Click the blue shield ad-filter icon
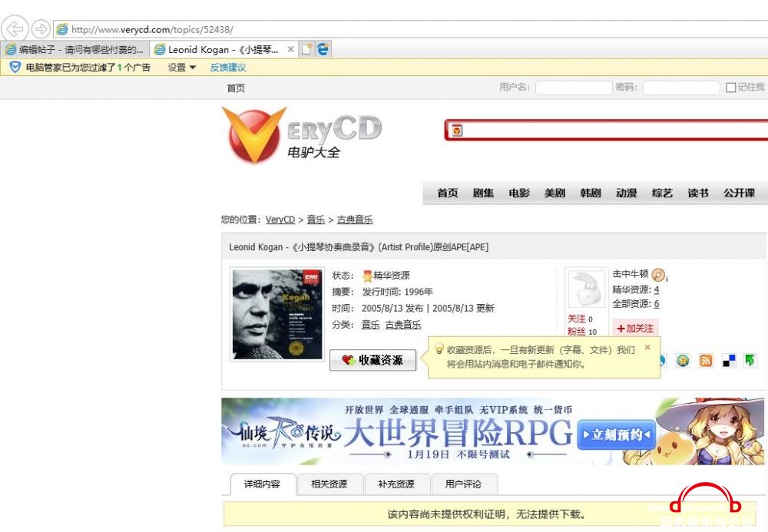This screenshot has height=532, width=768. pyautogui.click(x=15, y=67)
